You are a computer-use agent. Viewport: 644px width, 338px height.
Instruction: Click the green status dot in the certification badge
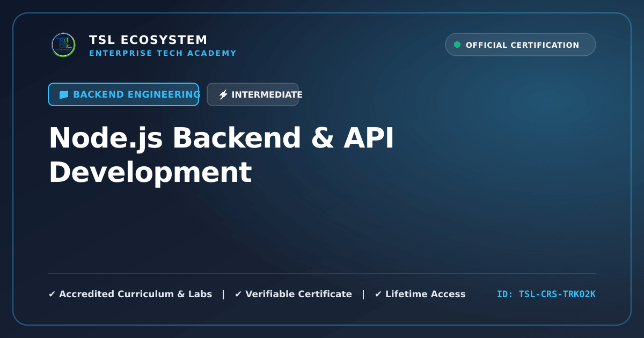[x=457, y=45]
